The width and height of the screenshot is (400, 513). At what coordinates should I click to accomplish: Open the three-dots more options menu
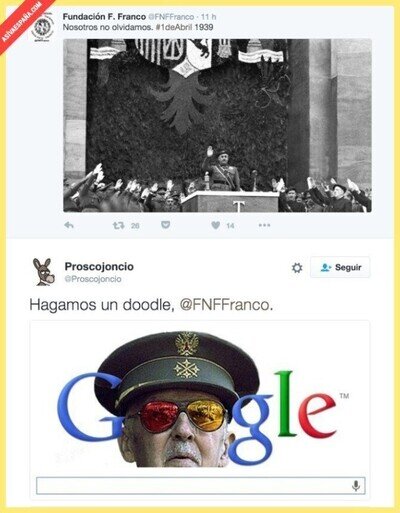(264, 225)
